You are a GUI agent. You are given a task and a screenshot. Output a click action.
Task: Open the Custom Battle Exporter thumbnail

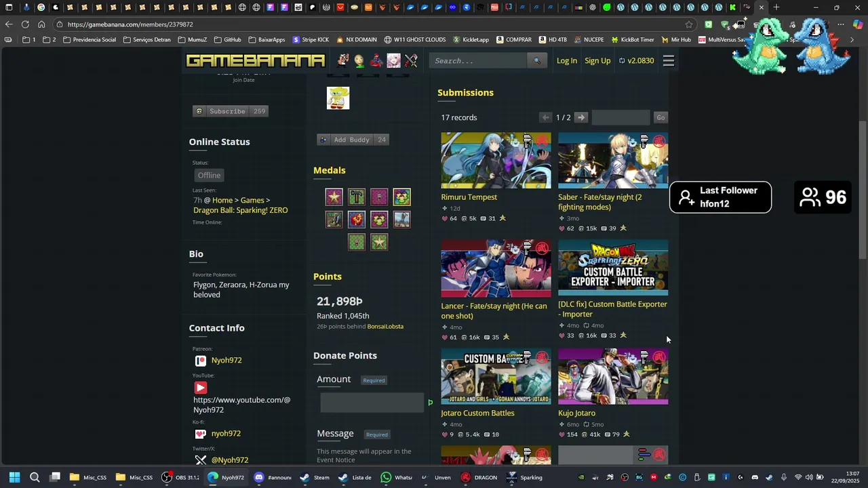(613, 268)
